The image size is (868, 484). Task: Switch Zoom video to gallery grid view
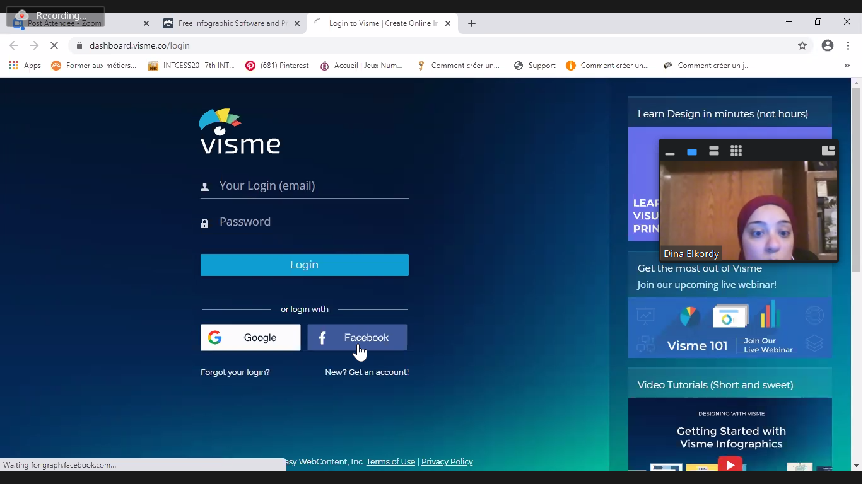click(736, 151)
